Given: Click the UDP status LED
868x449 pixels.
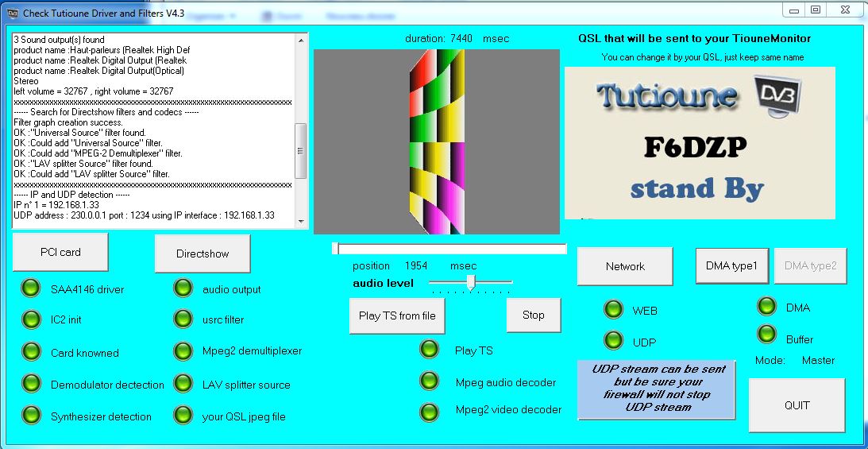Looking at the screenshot, I should click(x=613, y=340).
